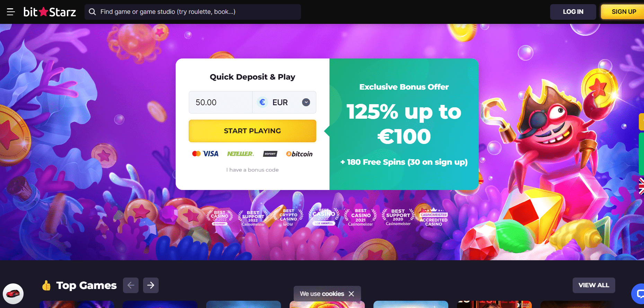Click VIEW ALL for Top Games
644x308 pixels.
(594, 285)
